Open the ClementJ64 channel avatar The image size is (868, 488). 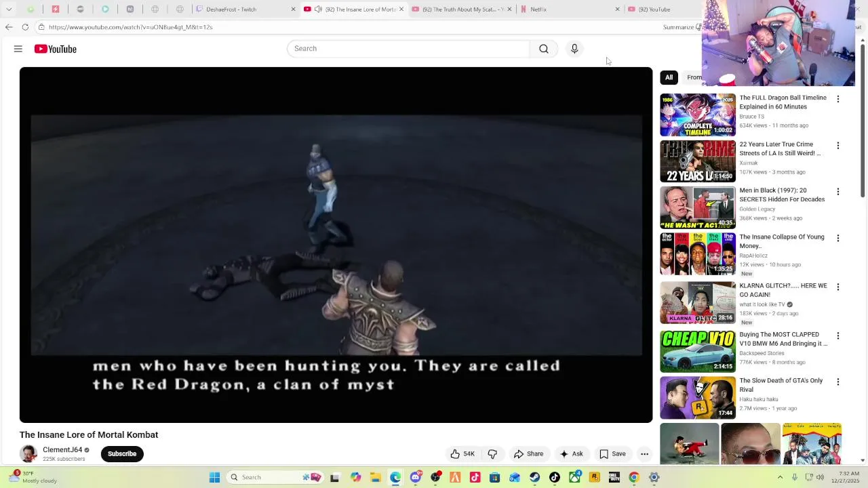pyautogui.click(x=28, y=454)
